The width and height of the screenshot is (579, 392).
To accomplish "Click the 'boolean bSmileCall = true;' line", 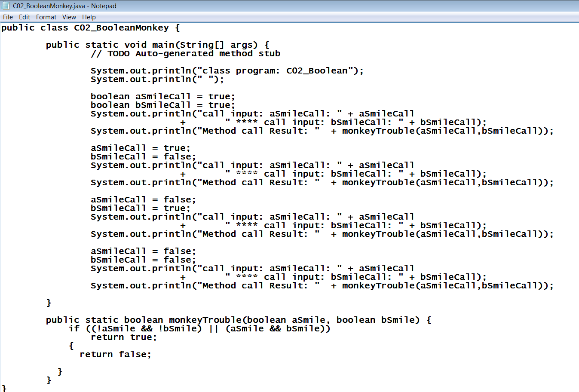I will [x=162, y=105].
